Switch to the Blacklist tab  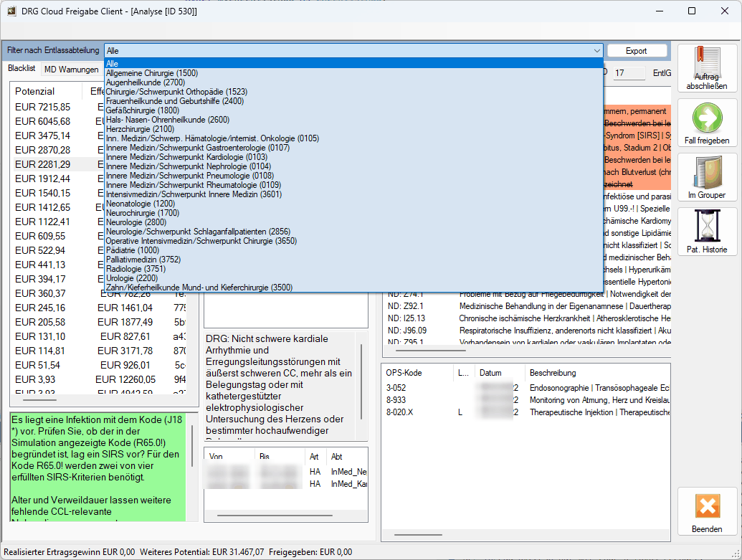[22, 69]
